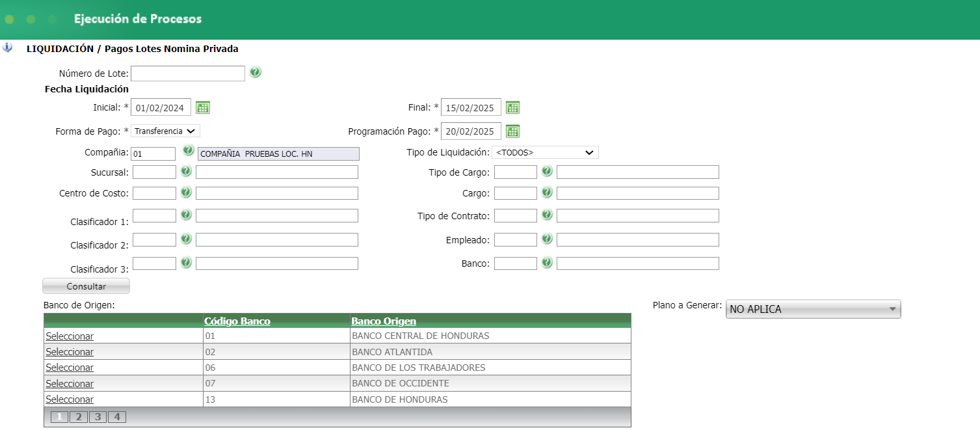Click the Tipo de Cargo code field
This screenshot has width=980, height=430.
[x=516, y=172]
